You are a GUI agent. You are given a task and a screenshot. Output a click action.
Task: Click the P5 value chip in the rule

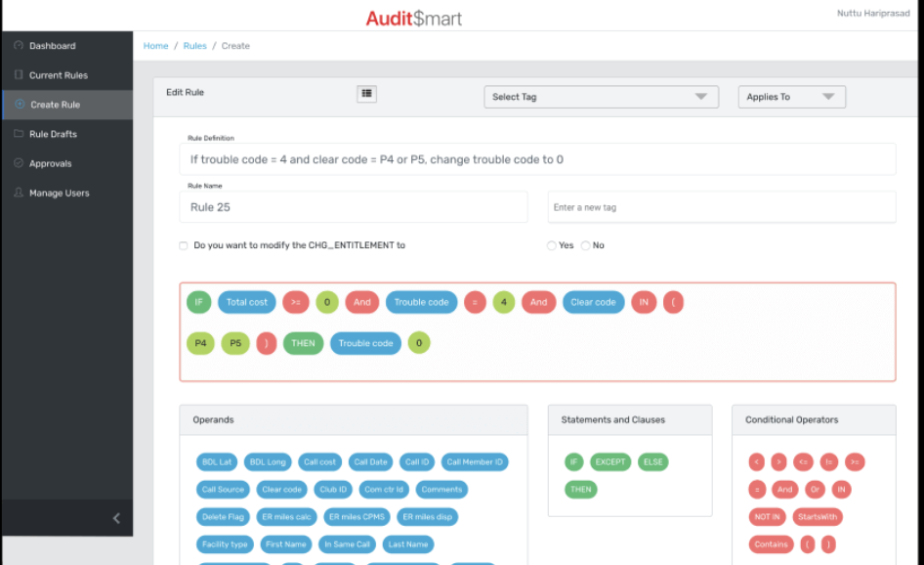(235, 343)
